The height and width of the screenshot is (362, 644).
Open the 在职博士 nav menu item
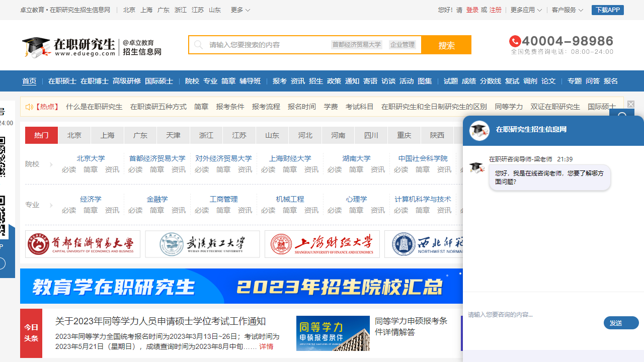coord(95,81)
